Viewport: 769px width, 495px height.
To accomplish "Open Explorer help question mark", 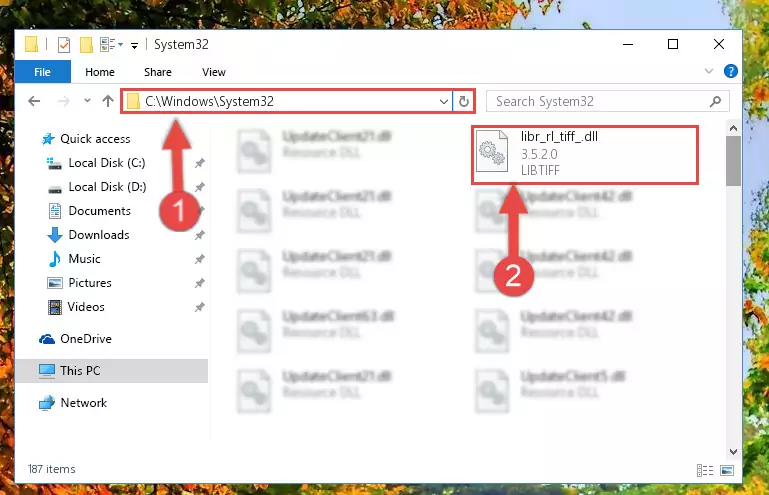I will tap(730, 72).
